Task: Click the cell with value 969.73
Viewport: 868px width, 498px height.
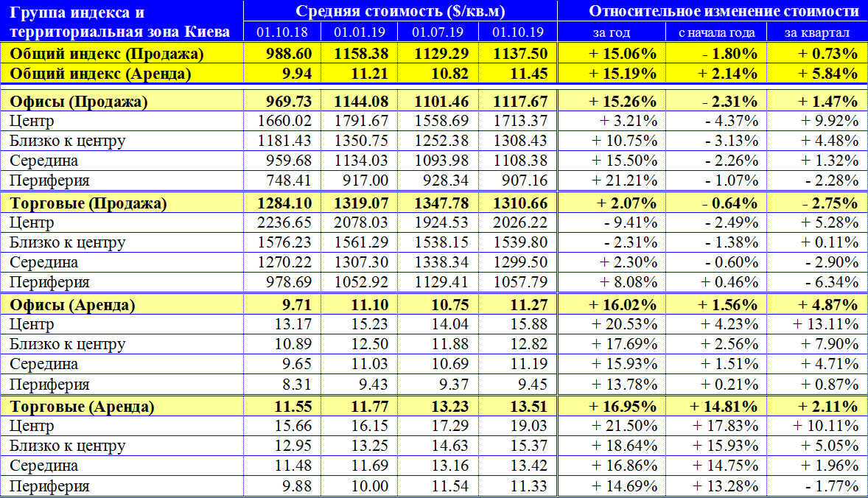Action: click(288, 102)
